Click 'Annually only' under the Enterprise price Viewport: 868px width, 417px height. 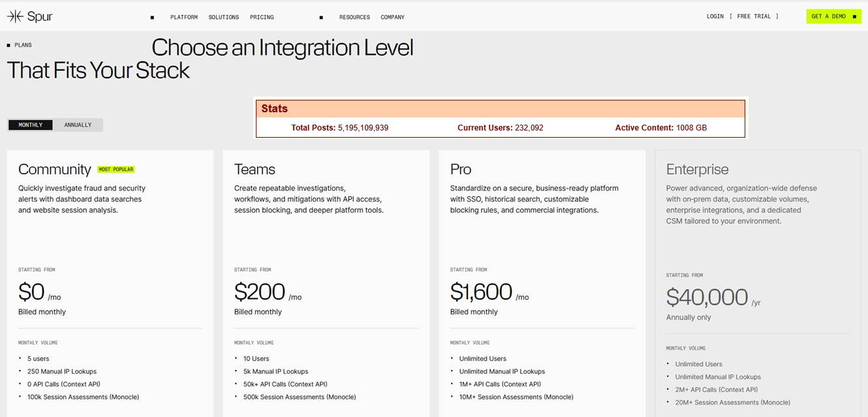point(689,317)
